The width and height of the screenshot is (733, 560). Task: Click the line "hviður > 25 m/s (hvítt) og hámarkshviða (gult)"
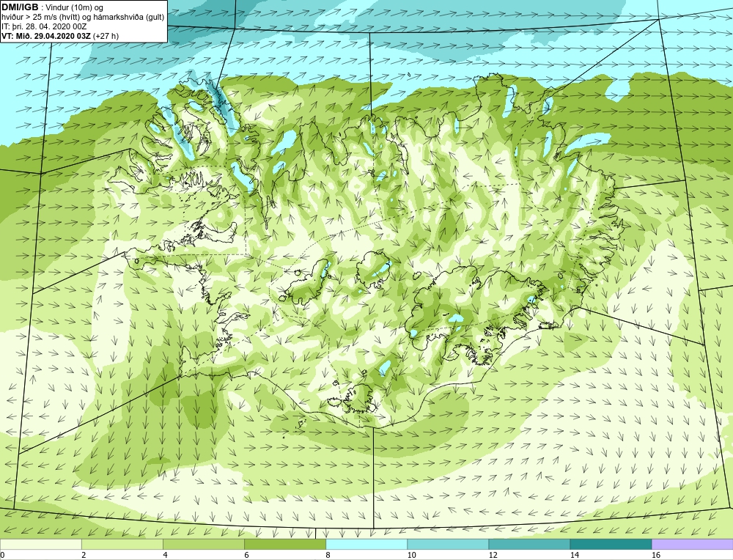click(83, 18)
